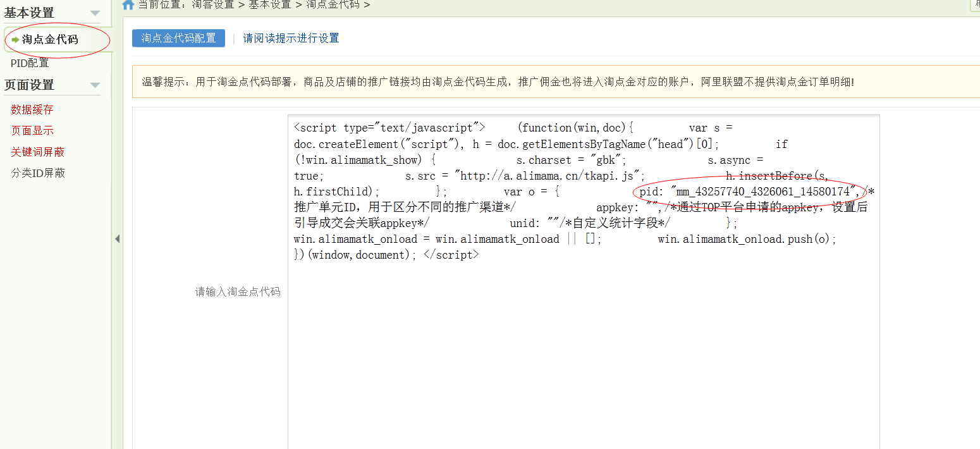Viewport: 980px width, 449px height.
Task: Focus the 淘点金 code textarea
Action: (584, 282)
